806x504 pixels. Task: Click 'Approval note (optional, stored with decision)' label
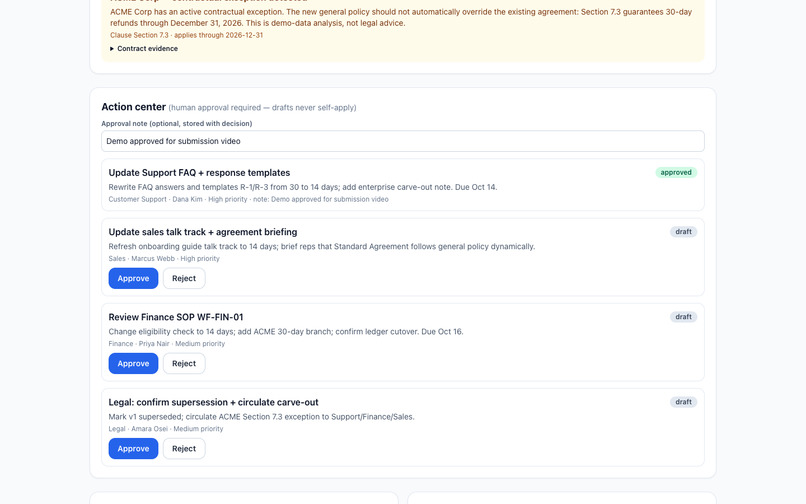pos(176,123)
